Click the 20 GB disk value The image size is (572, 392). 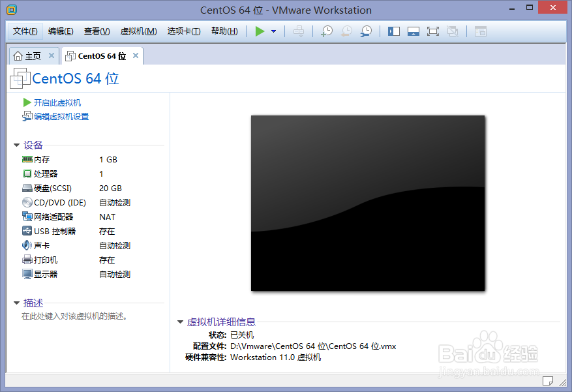click(110, 188)
